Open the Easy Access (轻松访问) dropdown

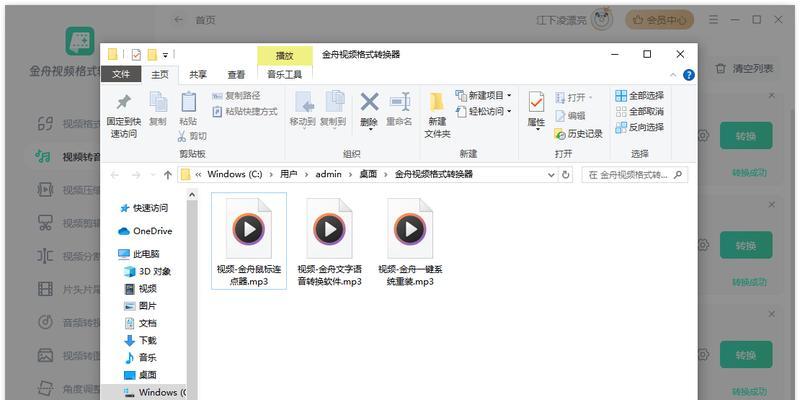pos(483,111)
